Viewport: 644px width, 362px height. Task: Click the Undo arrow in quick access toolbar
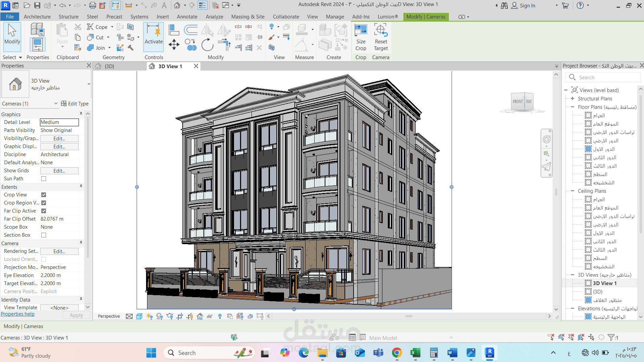point(62,5)
